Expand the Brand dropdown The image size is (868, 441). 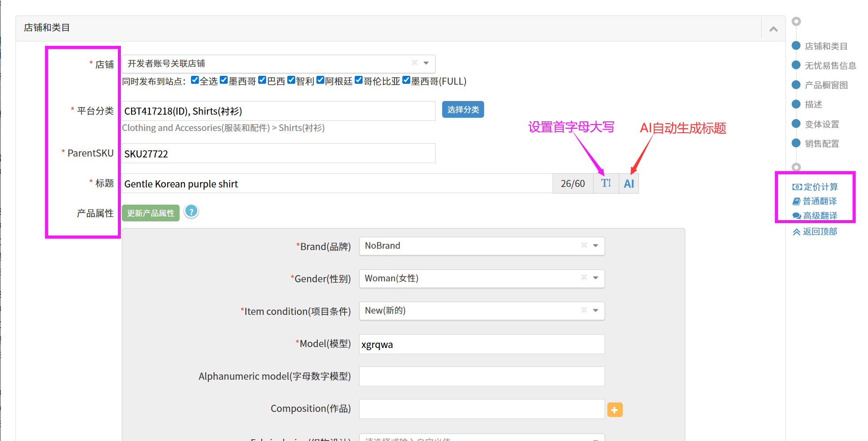(595, 246)
